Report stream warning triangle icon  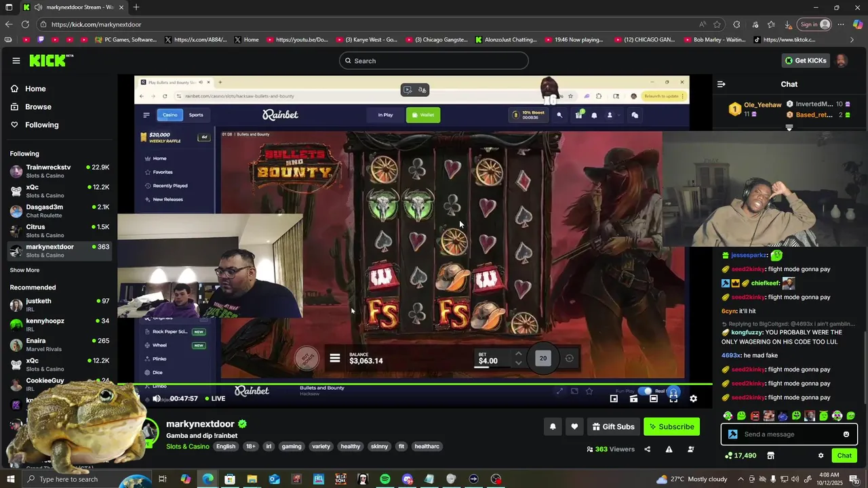pos(669,449)
